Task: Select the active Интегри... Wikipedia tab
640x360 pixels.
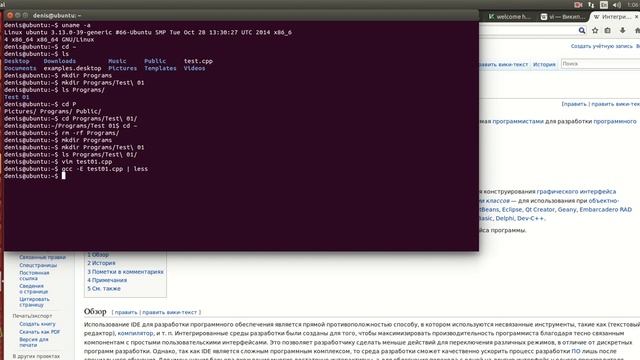Action: point(612,17)
